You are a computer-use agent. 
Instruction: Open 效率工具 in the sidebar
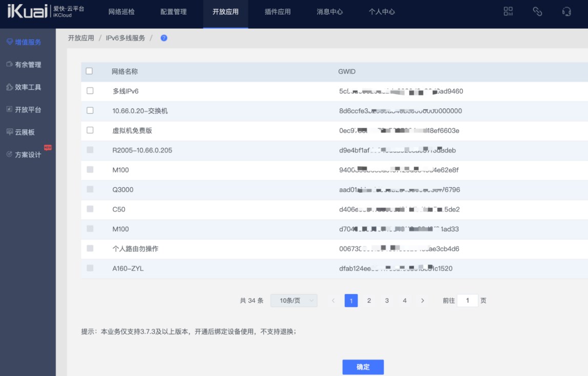click(x=28, y=87)
